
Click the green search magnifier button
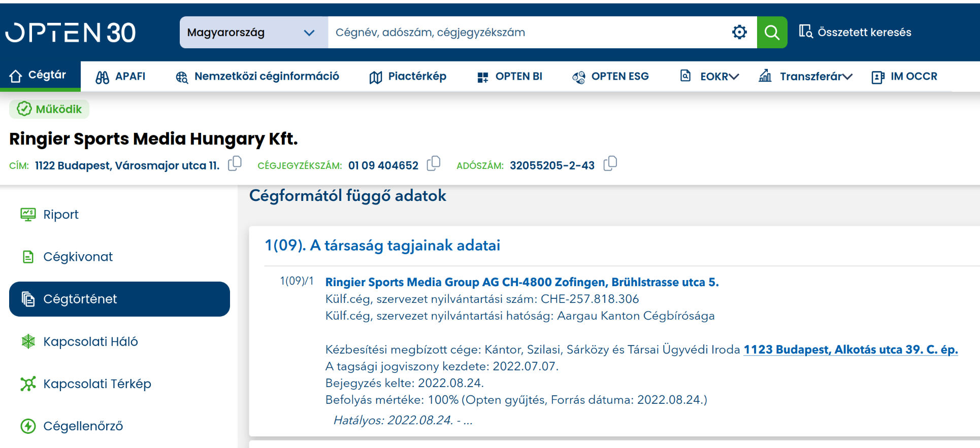pyautogui.click(x=771, y=32)
